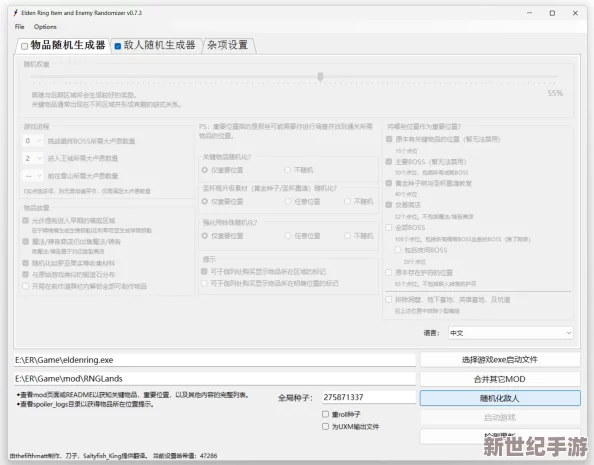The image size is (594, 465).
Task: Toggle 允许提前进入早期的锁定区域 checkbox
Action: (x=25, y=220)
